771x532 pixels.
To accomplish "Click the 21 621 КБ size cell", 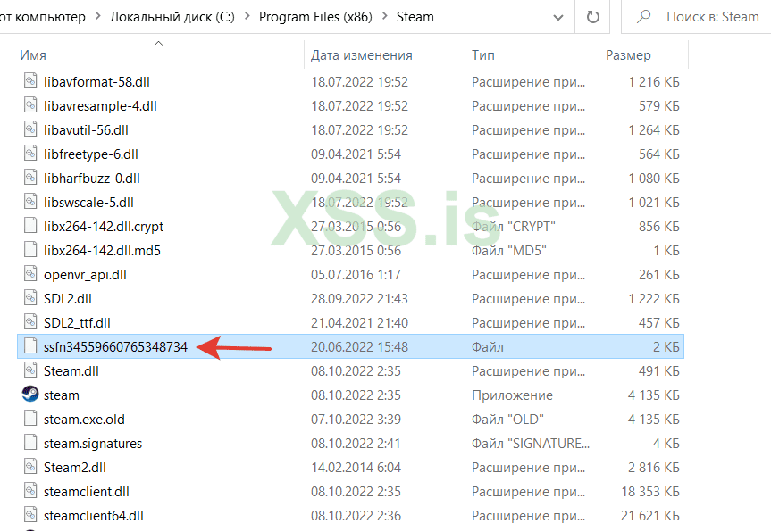I will point(650,515).
